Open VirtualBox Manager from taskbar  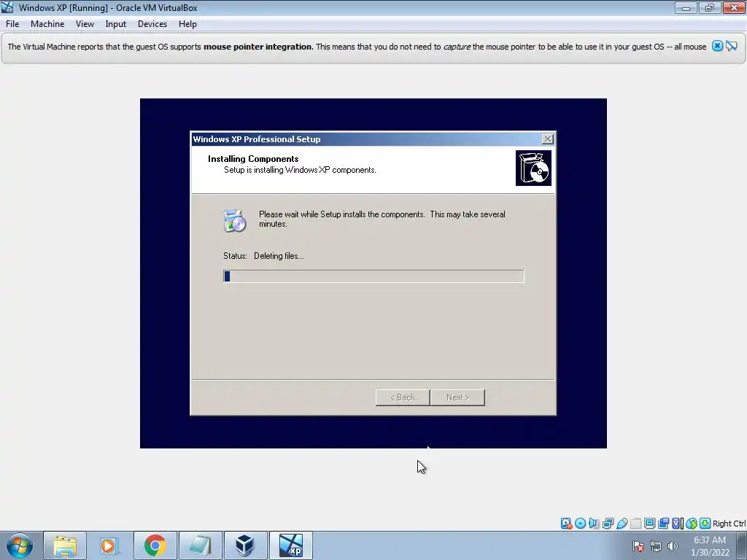tap(245, 545)
